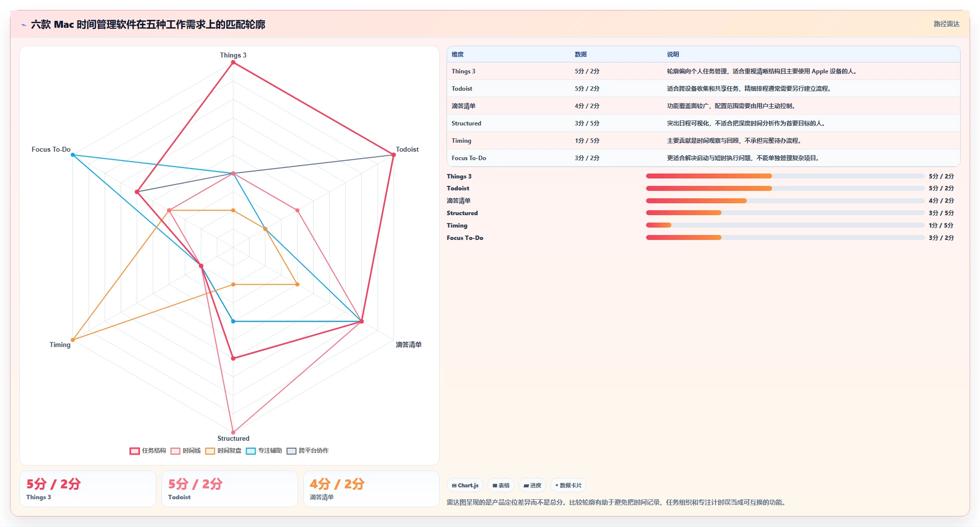
Task: Click the 滴答清单 progress bar
Action: pos(785,201)
